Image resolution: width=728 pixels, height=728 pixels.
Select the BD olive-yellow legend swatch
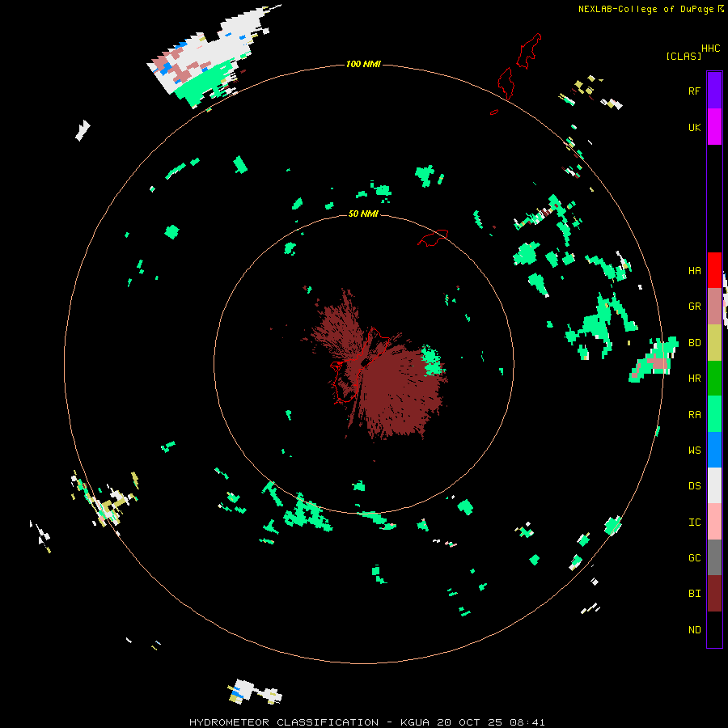pyautogui.click(x=714, y=342)
